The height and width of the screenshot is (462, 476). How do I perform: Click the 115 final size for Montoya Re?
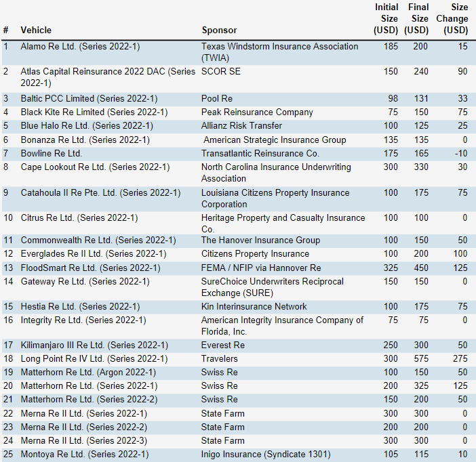421,455
